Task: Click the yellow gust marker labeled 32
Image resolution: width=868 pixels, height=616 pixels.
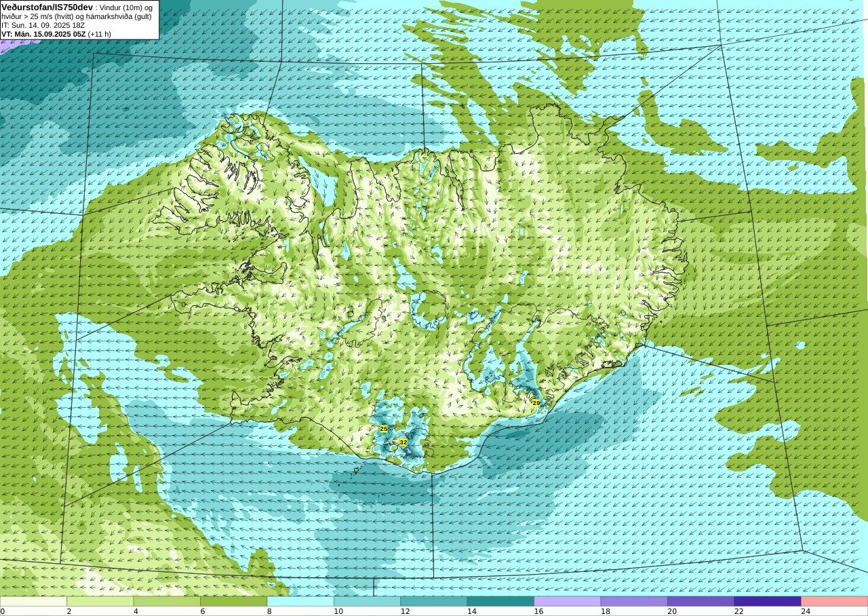Action: click(x=403, y=442)
